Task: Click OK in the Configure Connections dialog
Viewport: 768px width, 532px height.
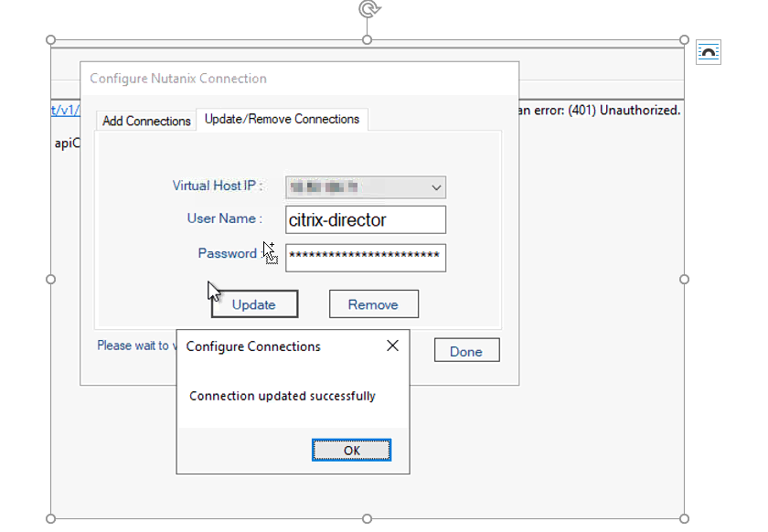Action: point(352,451)
